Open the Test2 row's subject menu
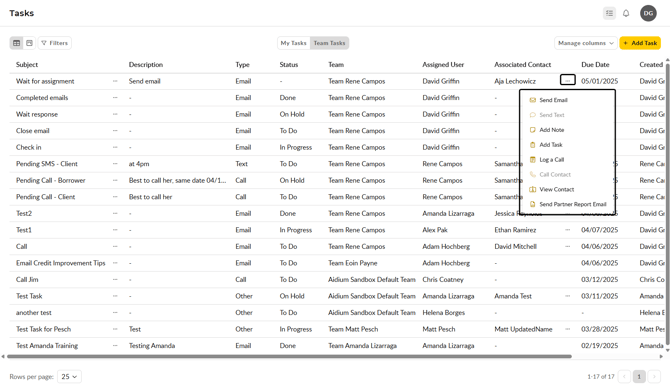Screen dimensions: 670x391 115,214
